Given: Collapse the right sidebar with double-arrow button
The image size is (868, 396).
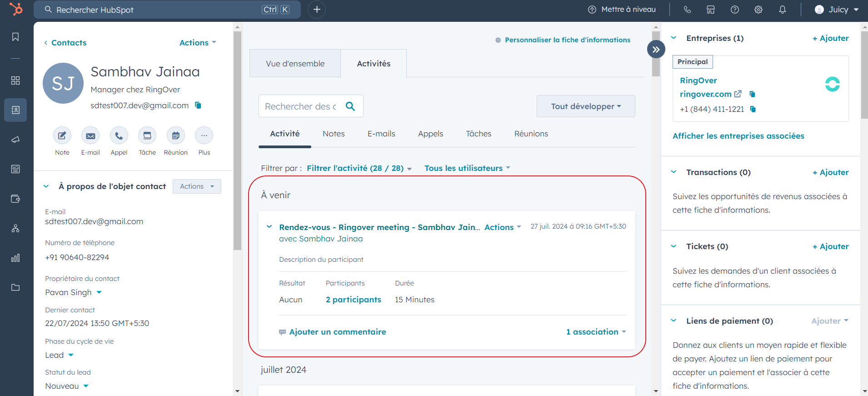Looking at the screenshot, I should 656,50.
